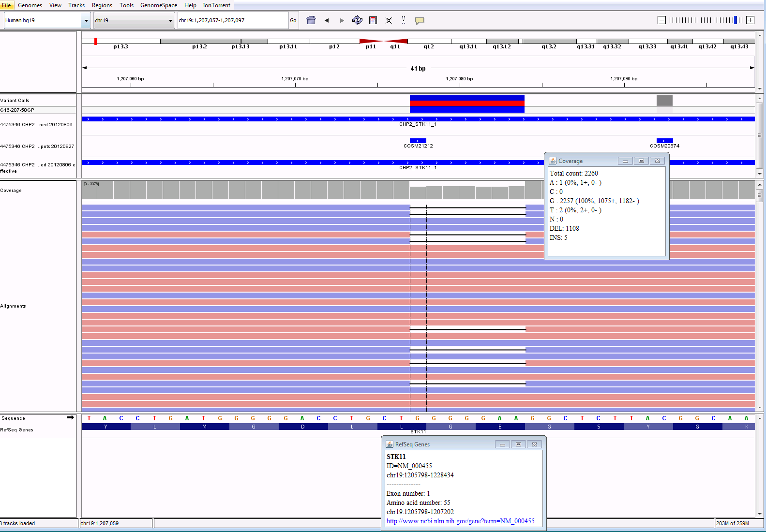The width and height of the screenshot is (766, 532).
Task: Click the Resize tracks to fit icon
Action: coord(389,20)
